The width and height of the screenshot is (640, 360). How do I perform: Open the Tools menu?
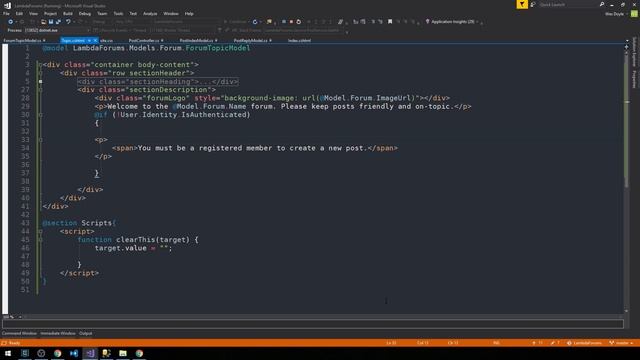click(x=118, y=13)
